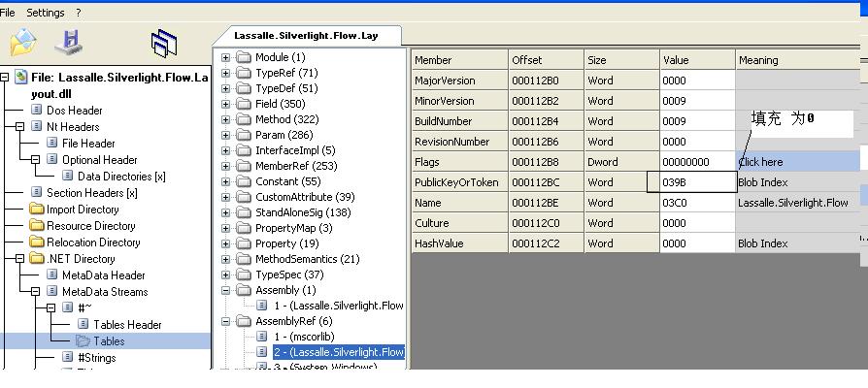
Task: Collapse the Nt Headers node
Action: (20, 126)
